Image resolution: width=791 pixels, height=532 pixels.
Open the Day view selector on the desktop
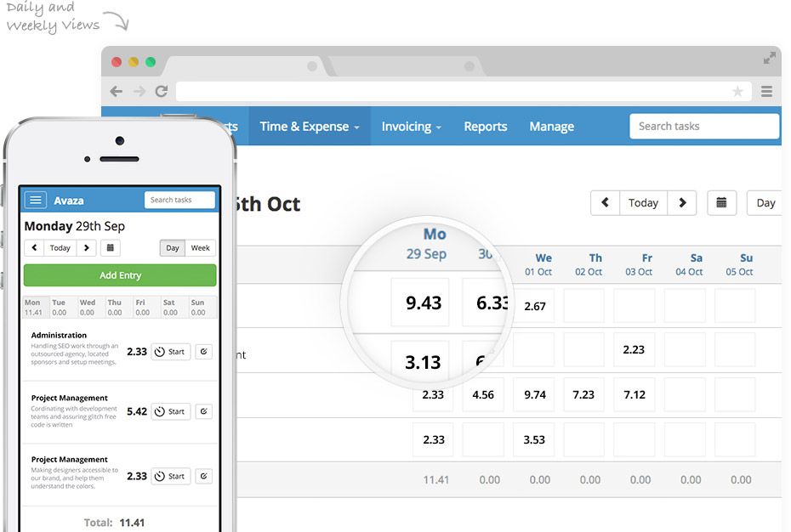click(x=765, y=202)
